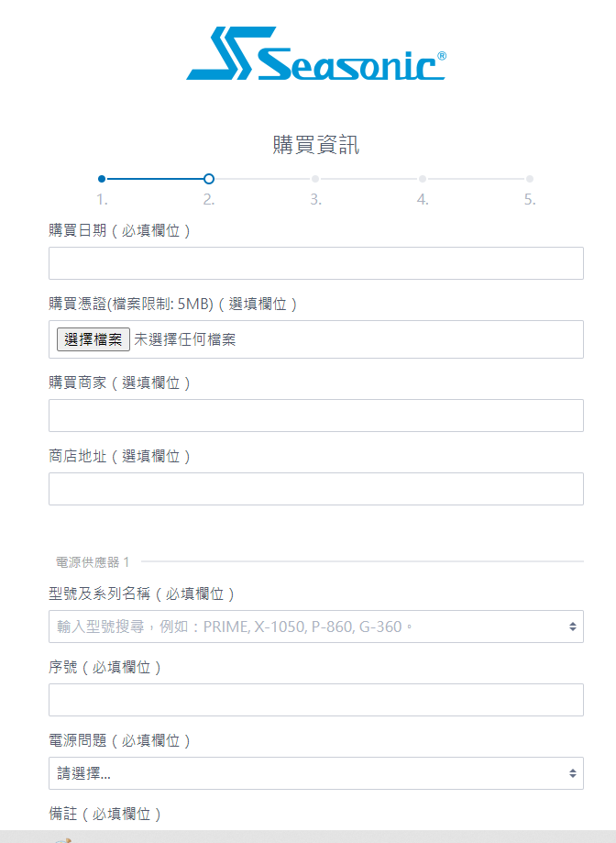Click the Seasonic logo
This screenshot has height=843, width=616.
coord(315,54)
